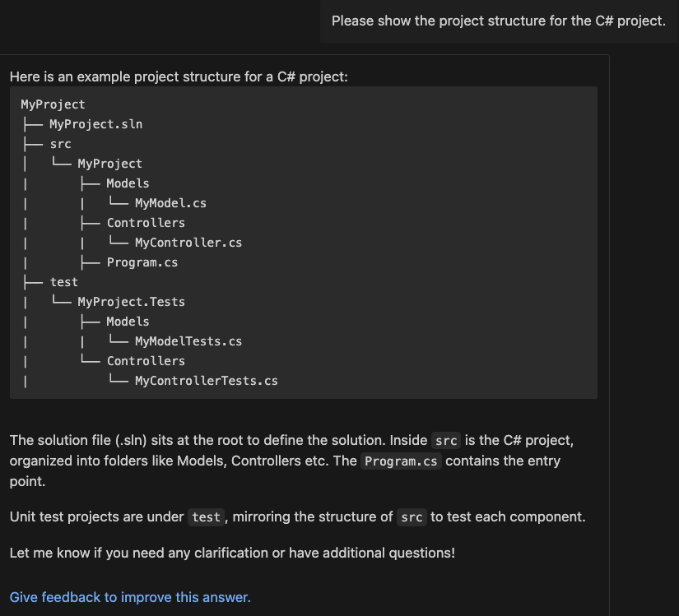Click the "Here is an example project structure" heading text

[179, 76]
